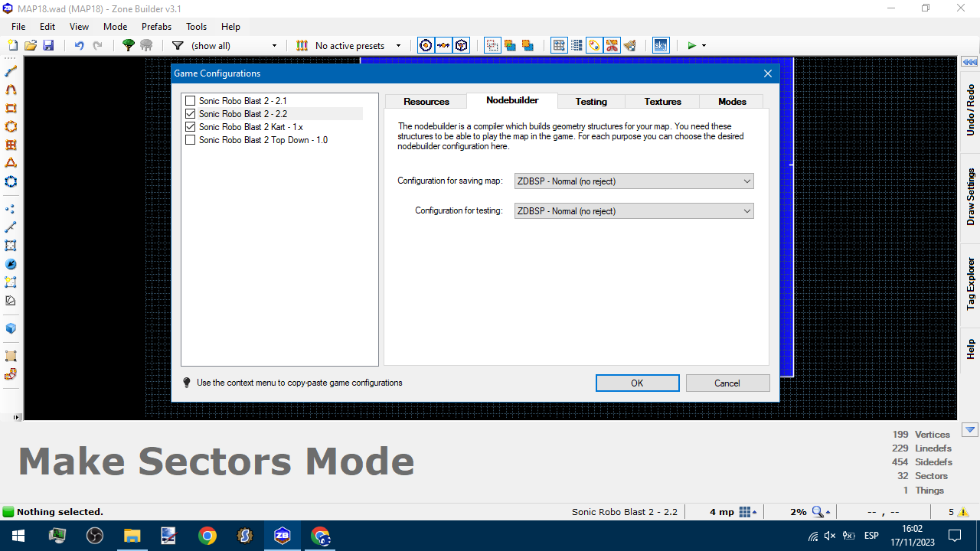Image resolution: width=980 pixels, height=551 pixels.
Task: Uncheck Sonic Robo Blast 2 - 2.2 configuration
Action: (x=191, y=114)
